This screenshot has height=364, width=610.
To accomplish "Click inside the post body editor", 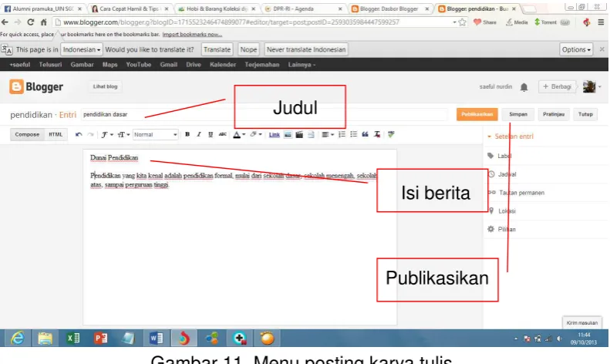I will pos(240,238).
